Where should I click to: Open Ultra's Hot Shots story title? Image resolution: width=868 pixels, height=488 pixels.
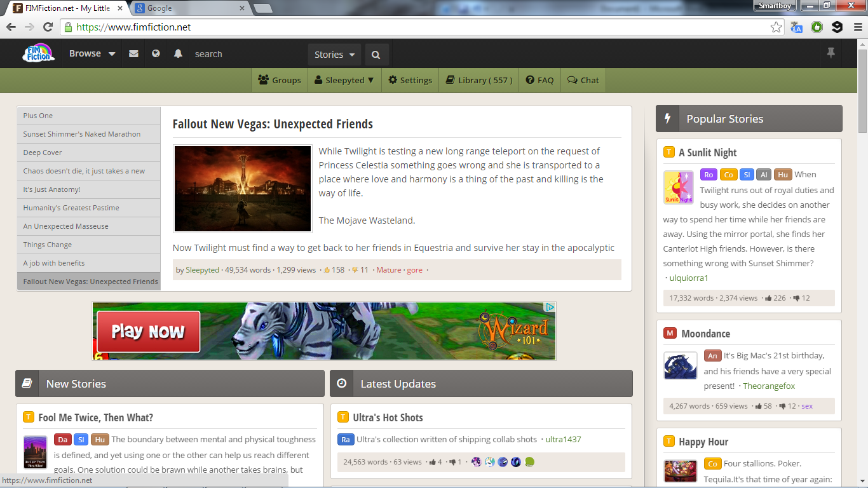[x=388, y=417]
